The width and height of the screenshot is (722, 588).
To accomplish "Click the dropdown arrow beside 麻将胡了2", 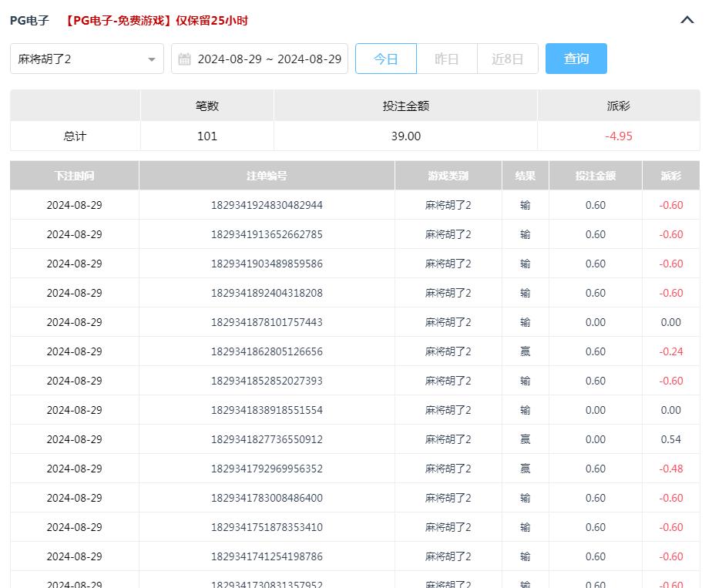I will tap(151, 58).
